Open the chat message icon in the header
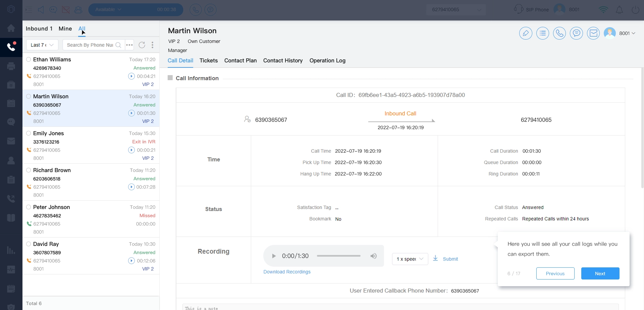 576,33
